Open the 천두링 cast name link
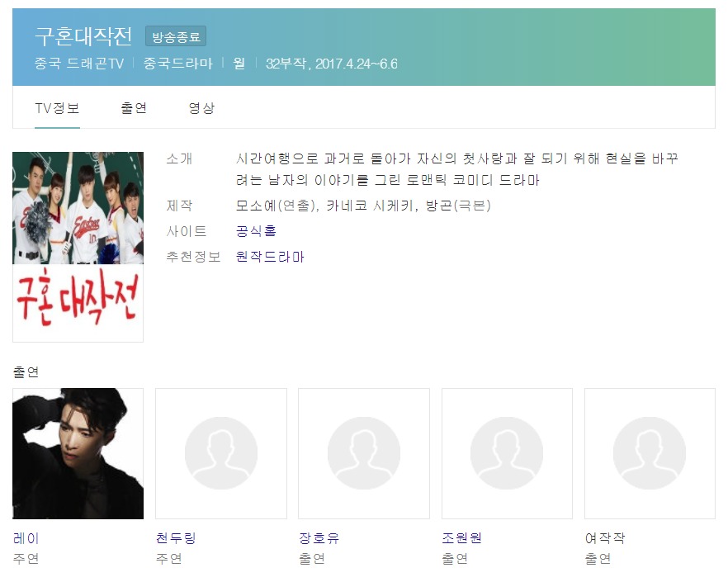Image resolution: width=728 pixels, height=582 pixels. 176,538
